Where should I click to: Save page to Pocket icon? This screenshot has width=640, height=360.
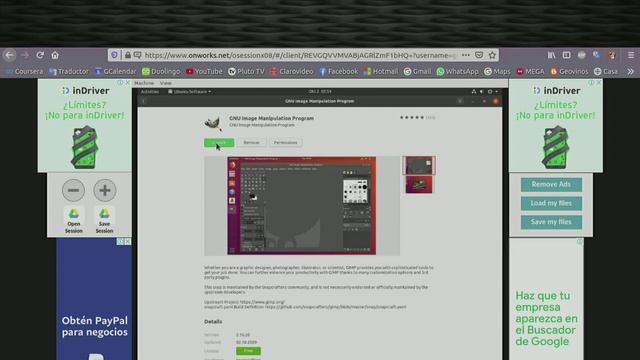click(x=479, y=55)
